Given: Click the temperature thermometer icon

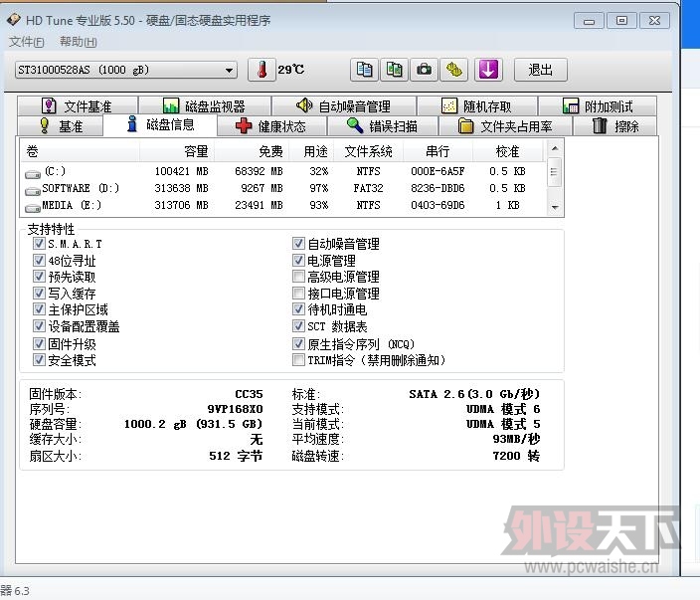Looking at the screenshot, I should tap(262, 70).
